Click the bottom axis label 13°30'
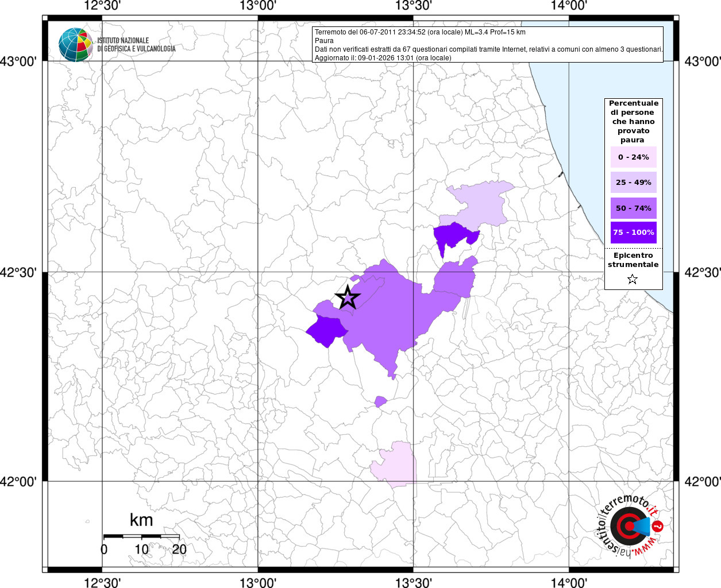Viewport: 721px width, 588px height. [x=413, y=582]
